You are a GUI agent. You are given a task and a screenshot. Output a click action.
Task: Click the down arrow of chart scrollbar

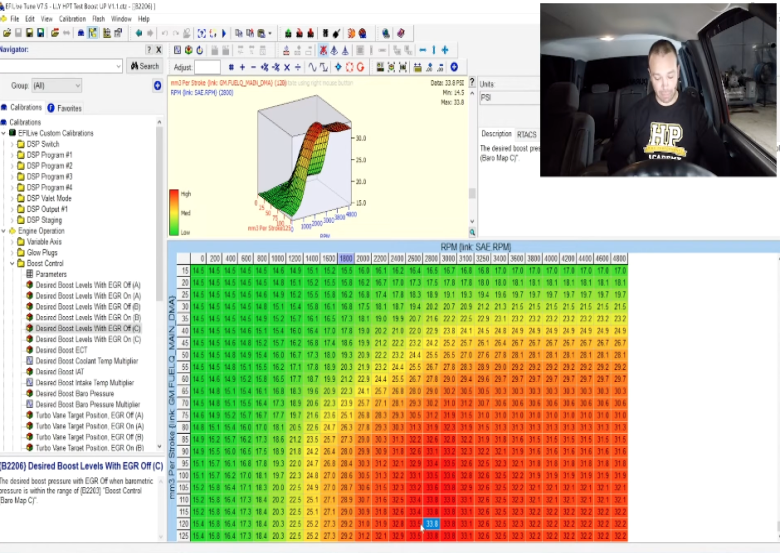point(472,222)
